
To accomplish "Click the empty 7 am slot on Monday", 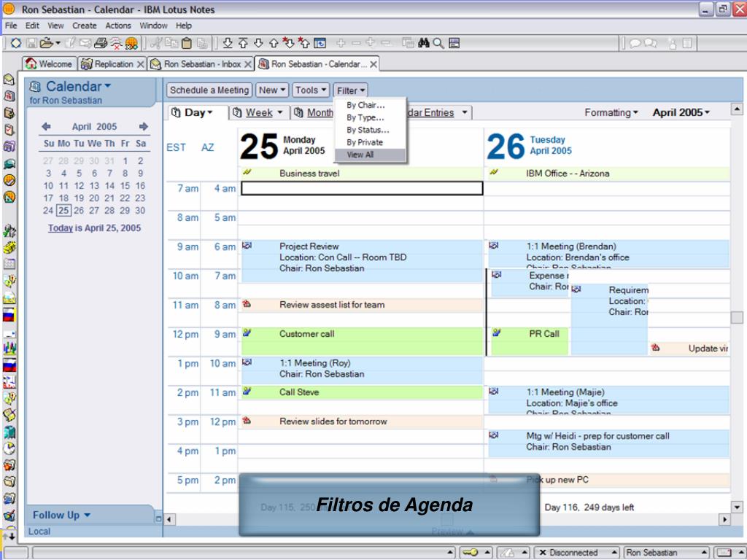I will [362, 189].
